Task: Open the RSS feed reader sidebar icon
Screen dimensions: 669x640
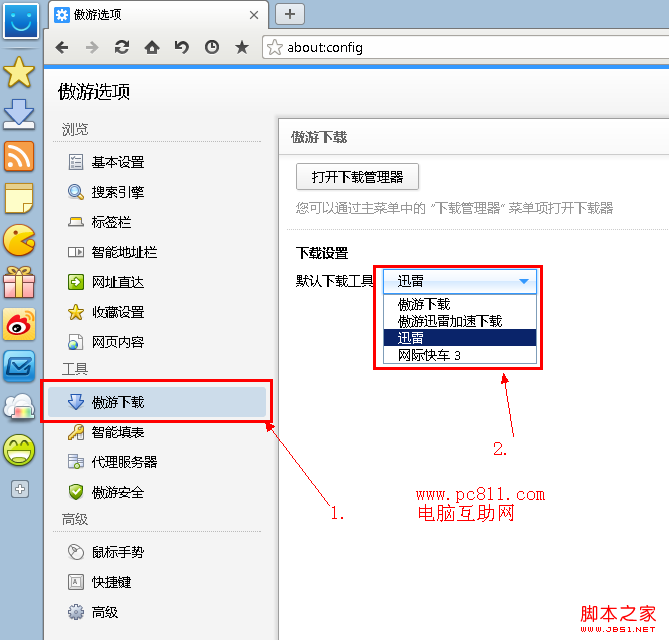Action: 19,156
